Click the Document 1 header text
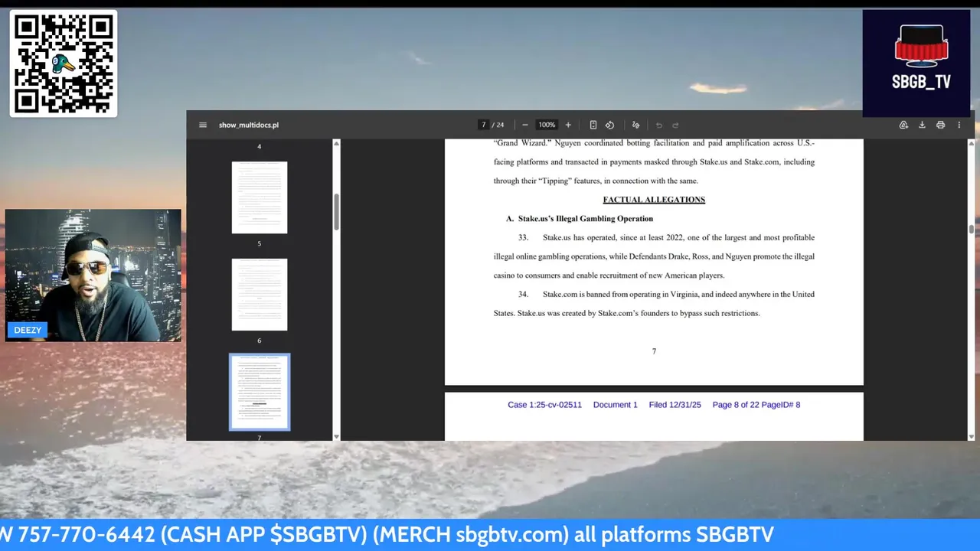The height and width of the screenshot is (551, 980). point(615,405)
